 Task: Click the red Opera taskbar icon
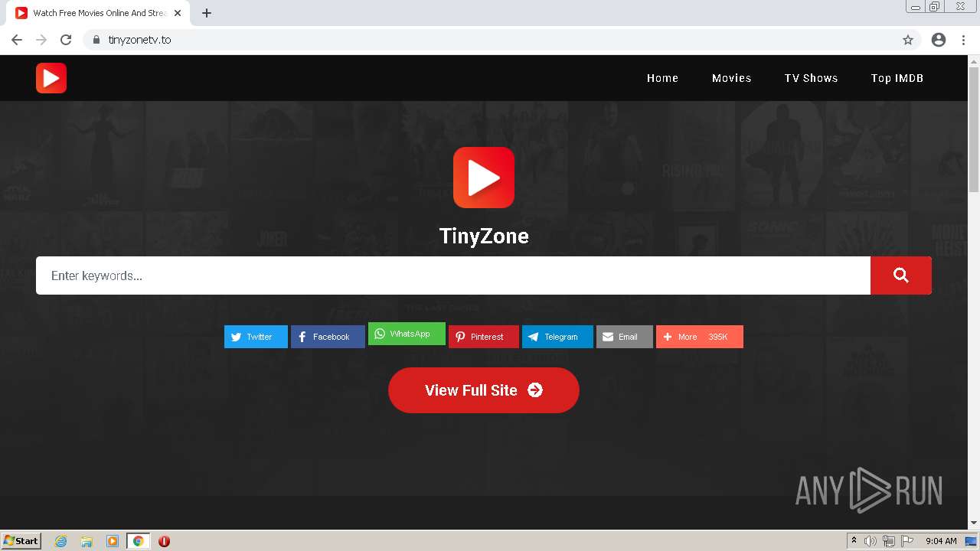point(164,541)
